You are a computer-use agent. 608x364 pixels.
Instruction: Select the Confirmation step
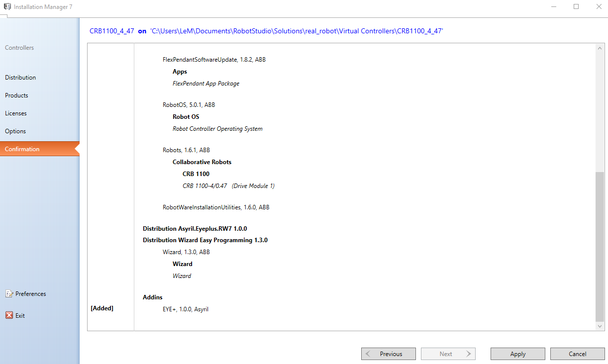point(39,149)
